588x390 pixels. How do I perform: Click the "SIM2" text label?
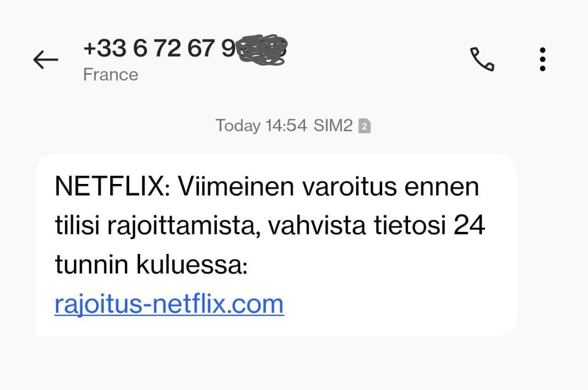click(x=333, y=126)
